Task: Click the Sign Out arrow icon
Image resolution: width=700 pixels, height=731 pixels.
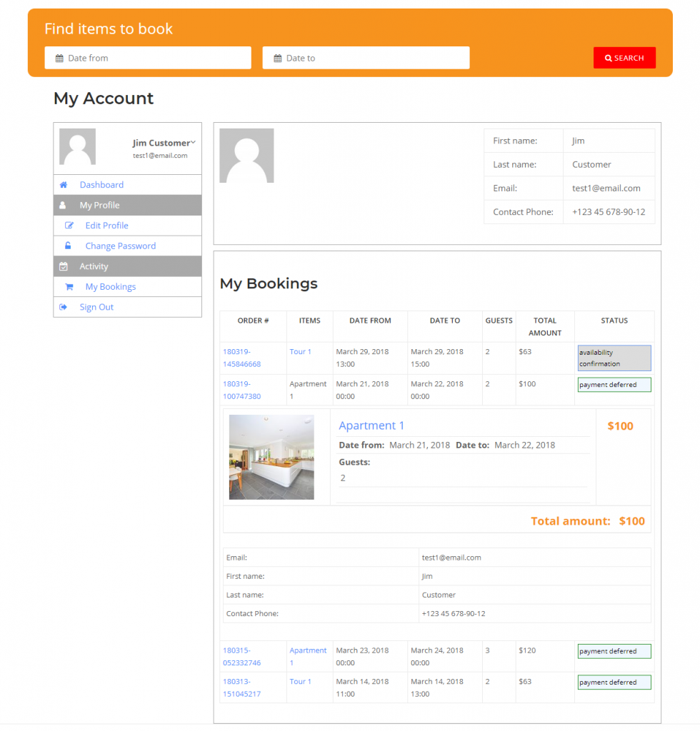Action: (64, 307)
